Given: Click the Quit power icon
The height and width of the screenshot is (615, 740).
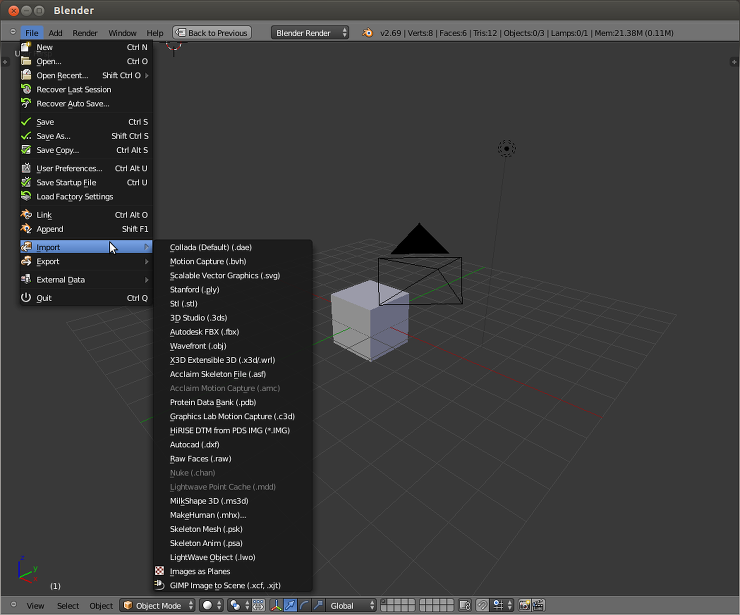Looking at the screenshot, I should pos(26,298).
